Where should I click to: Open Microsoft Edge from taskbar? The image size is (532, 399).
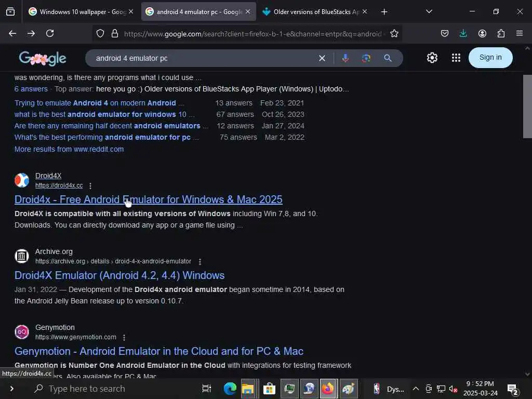tap(230, 389)
